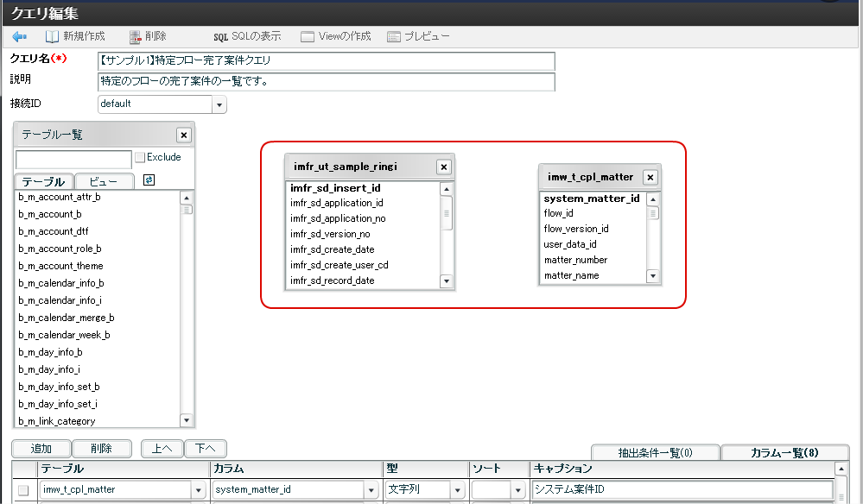Open the 文字列 type dropdown
This screenshot has width=863, height=504.
(456, 490)
